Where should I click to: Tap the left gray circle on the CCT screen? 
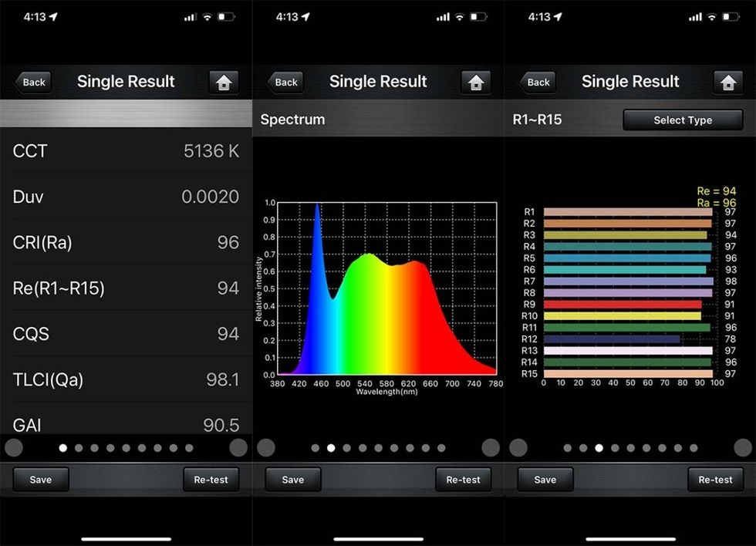[x=14, y=448]
